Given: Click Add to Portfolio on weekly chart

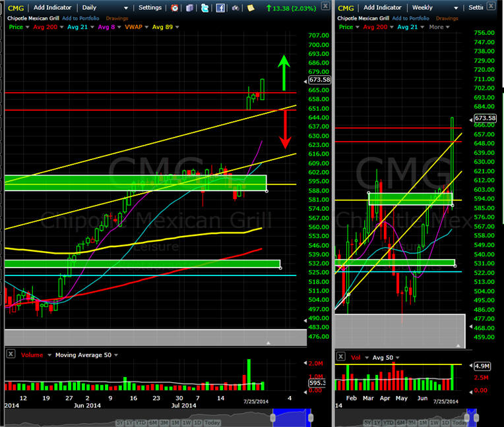Looking at the screenshot, I should click(x=411, y=18).
